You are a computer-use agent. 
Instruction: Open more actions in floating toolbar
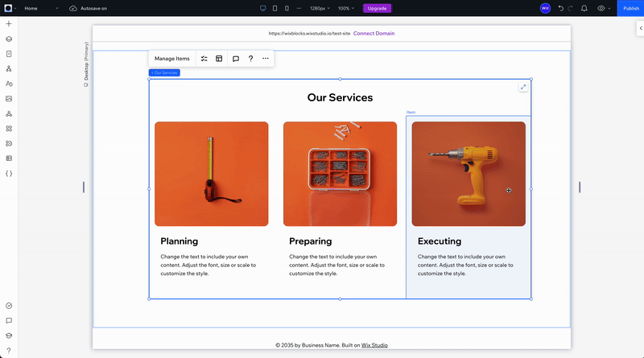[x=266, y=59]
